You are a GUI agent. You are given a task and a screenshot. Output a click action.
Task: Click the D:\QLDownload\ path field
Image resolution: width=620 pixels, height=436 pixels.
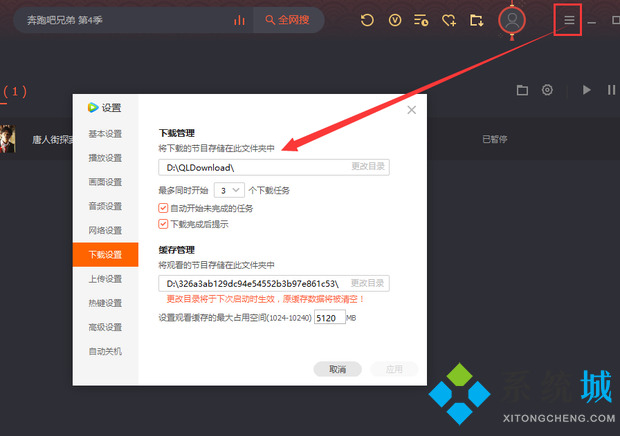pyautogui.click(x=274, y=167)
